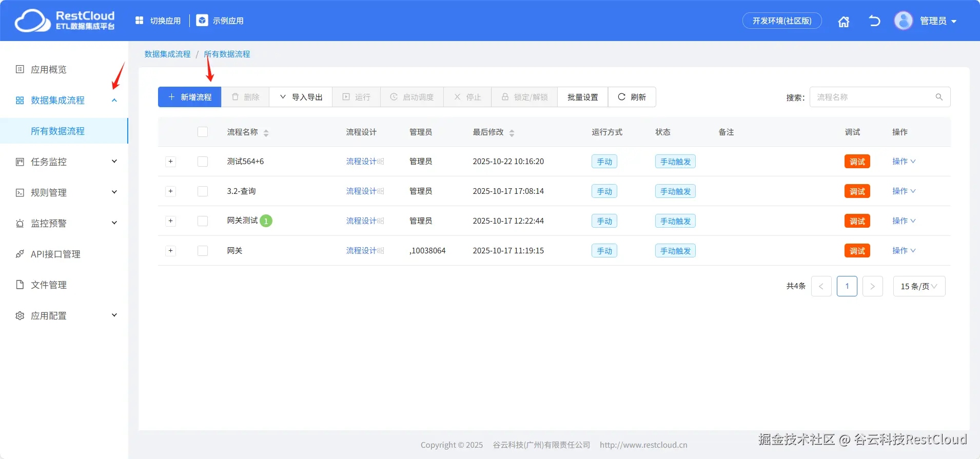Click the admin user avatar

pos(903,21)
